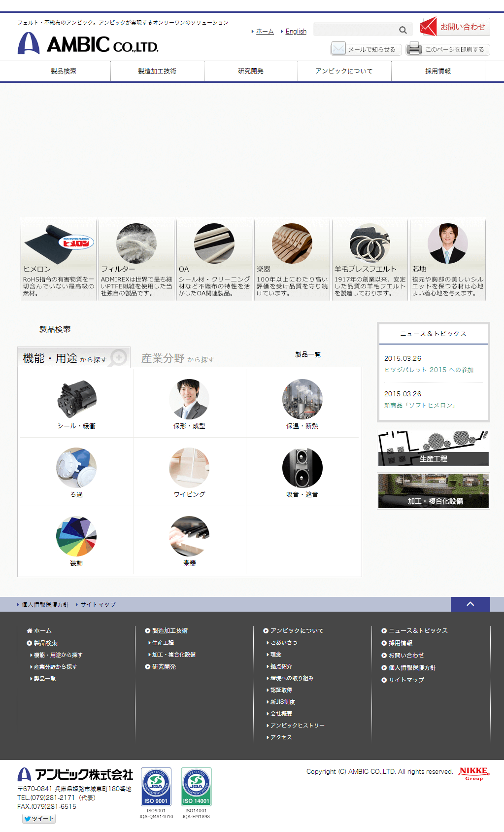
Task: Open 製品検索 in main navigation
Action: point(64,71)
